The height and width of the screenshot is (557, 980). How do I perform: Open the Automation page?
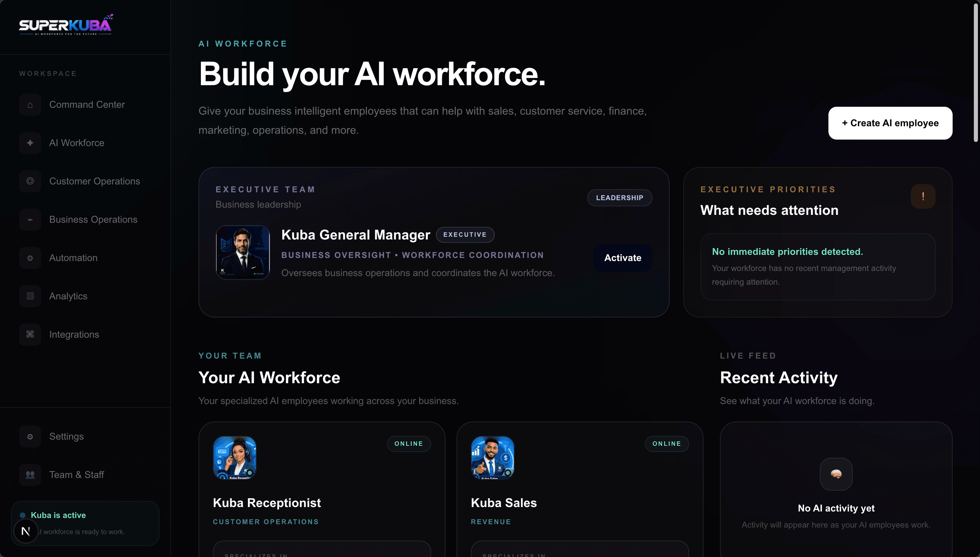pyautogui.click(x=85, y=258)
